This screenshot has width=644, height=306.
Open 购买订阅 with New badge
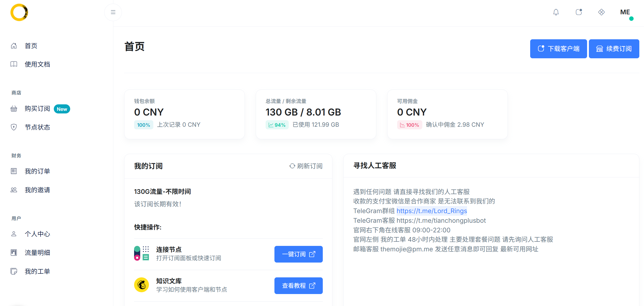(x=37, y=109)
